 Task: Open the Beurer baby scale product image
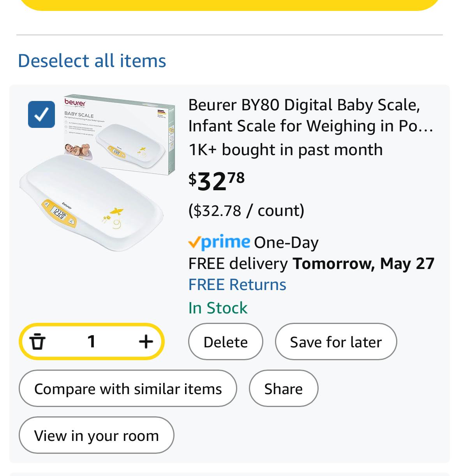pos(97,173)
